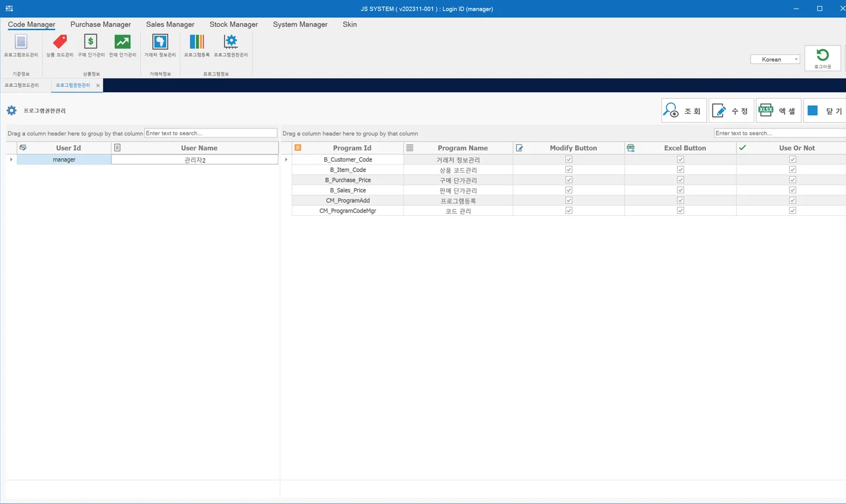846x504 pixels.
Task: Click the 조회 search button
Action: coord(683,111)
